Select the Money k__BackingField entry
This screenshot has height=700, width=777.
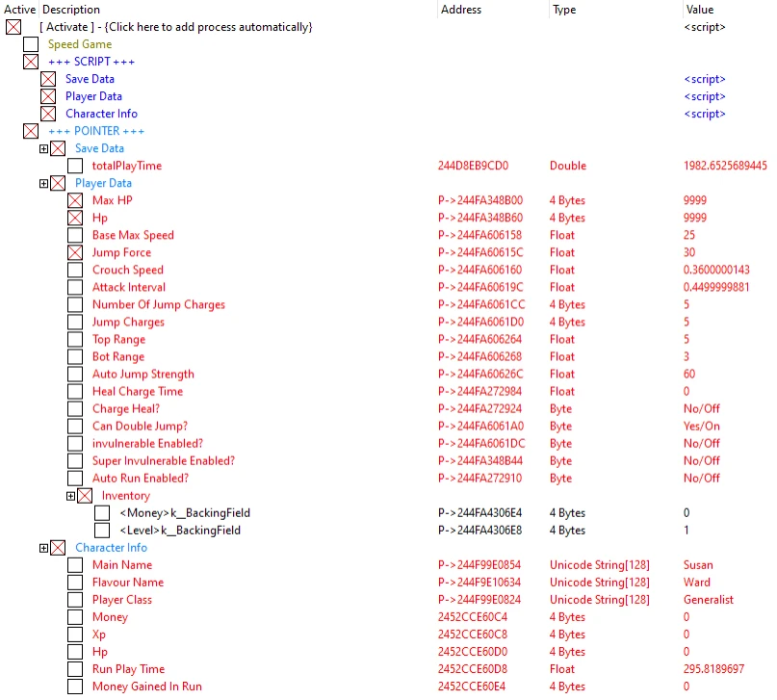coord(184,513)
